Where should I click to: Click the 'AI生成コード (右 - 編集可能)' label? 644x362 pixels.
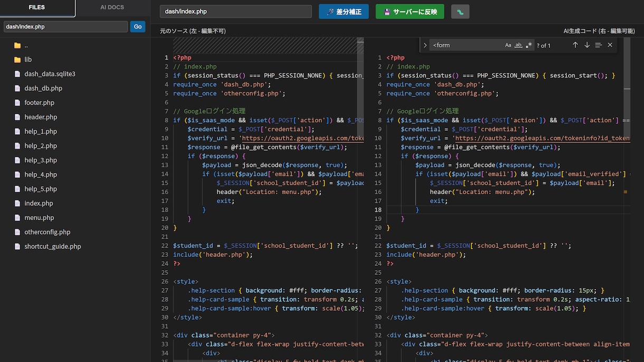(599, 31)
